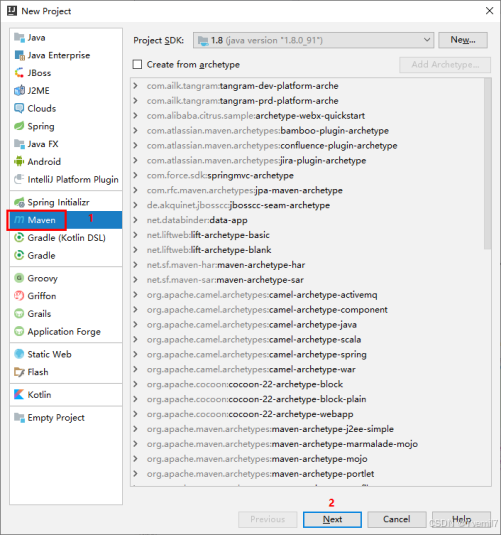Pick the Griffon icon
The image size is (502, 535).
click(19, 296)
